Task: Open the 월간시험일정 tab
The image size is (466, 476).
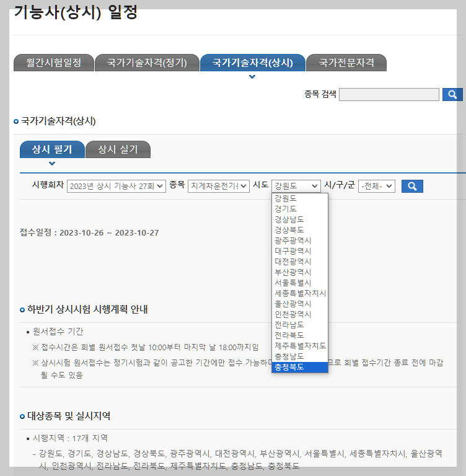Action: tap(54, 63)
